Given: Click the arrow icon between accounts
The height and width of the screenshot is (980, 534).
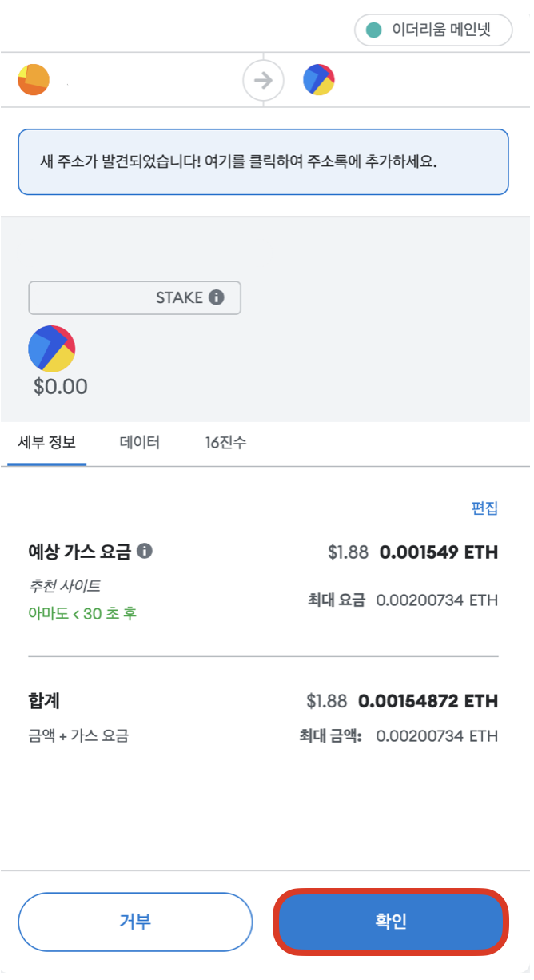Looking at the screenshot, I should [x=263, y=80].
